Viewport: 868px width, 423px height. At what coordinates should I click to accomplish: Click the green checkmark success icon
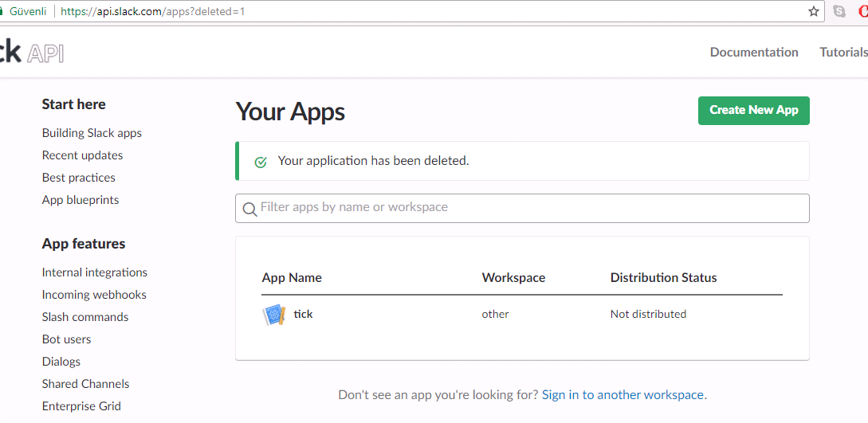click(260, 162)
